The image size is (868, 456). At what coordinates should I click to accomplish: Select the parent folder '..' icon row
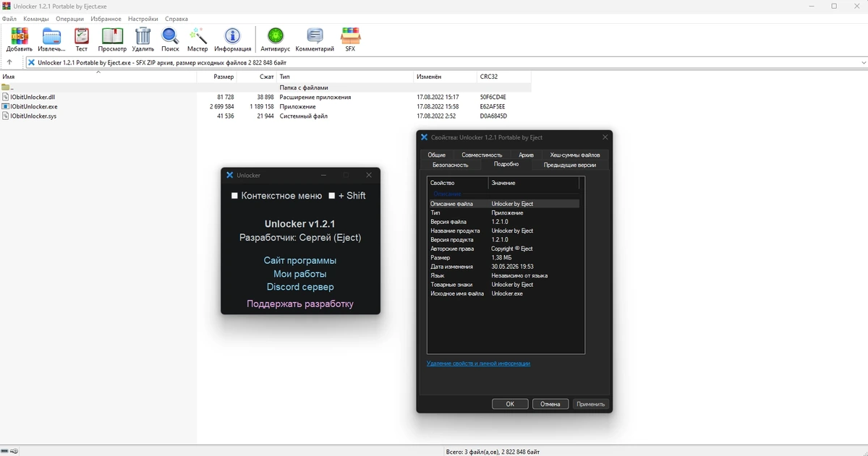(x=265, y=87)
